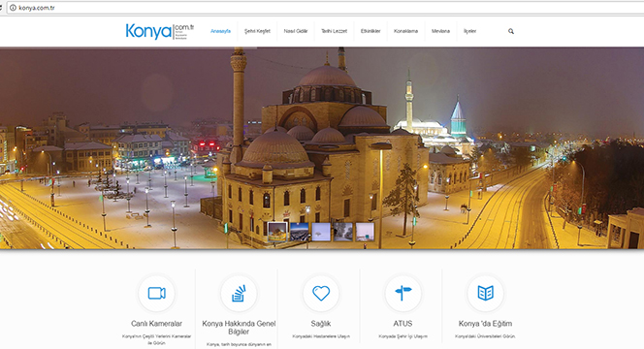Click the Konya.com.tr logo
Screen dimensions: 644x349
tap(159, 31)
